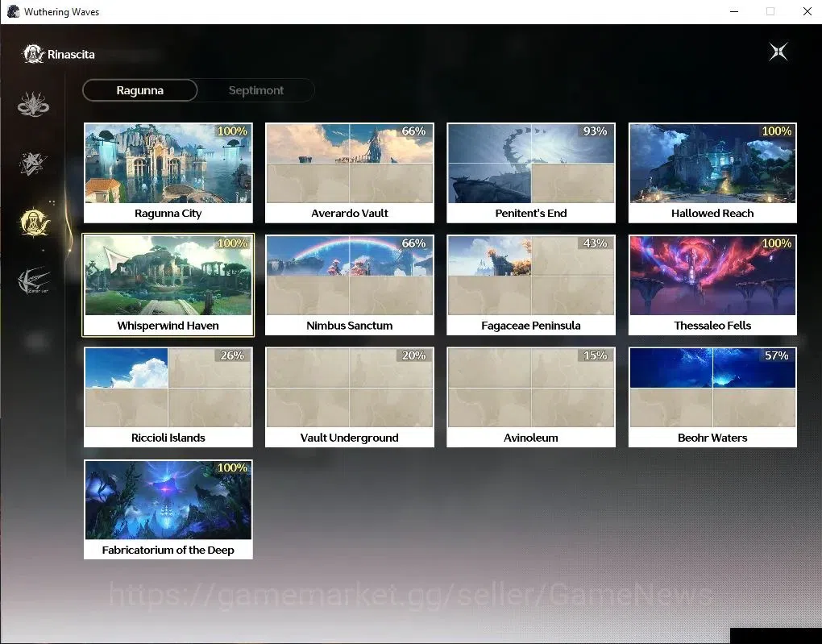The width and height of the screenshot is (822, 644).
Task: Click the 93% progress on Penitent's End
Action: click(595, 131)
